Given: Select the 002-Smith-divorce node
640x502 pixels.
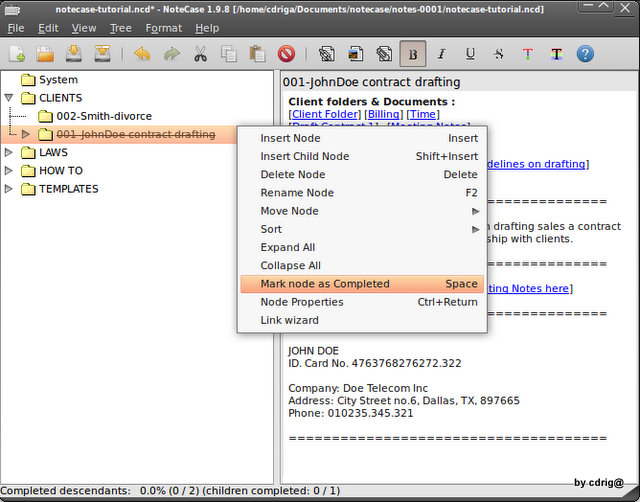Looking at the screenshot, I should pyautogui.click(x=104, y=116).
